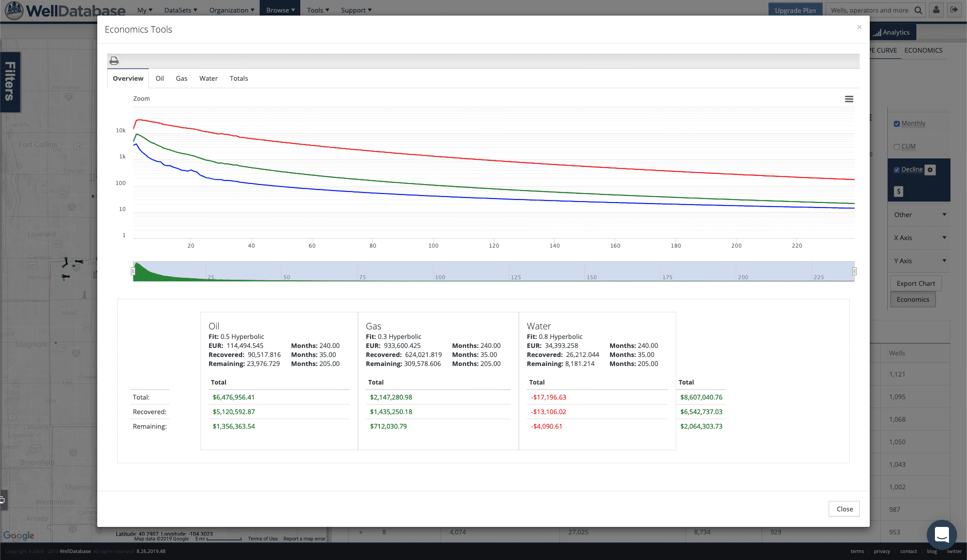Open the user profile icon
Viewport: 967px width, 560px height.
(x=936, y=10)
